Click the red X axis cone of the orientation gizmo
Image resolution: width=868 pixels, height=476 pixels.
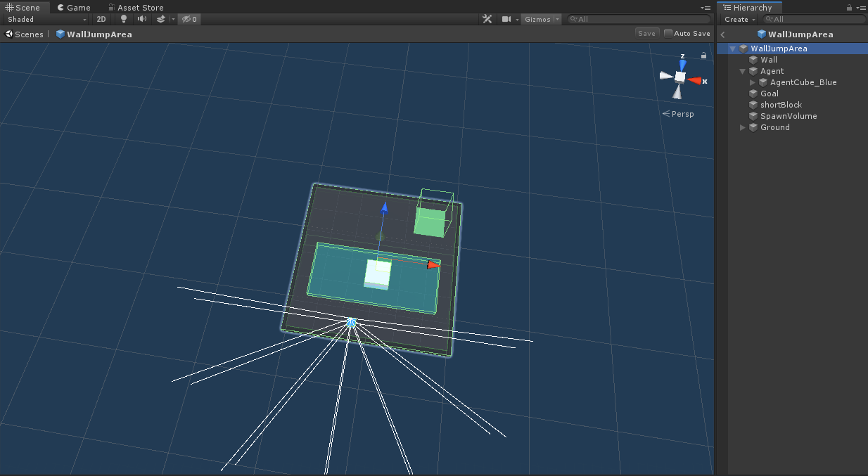coord(694,80)
